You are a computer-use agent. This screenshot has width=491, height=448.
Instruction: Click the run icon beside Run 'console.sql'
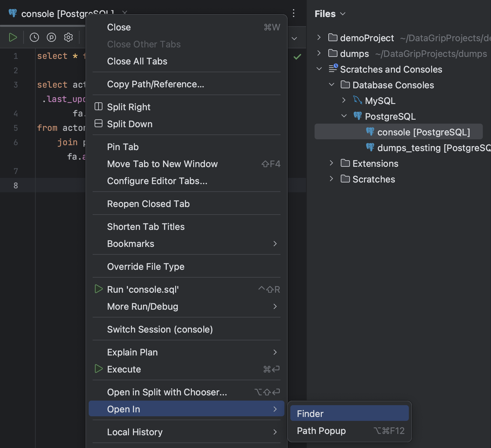pos(99,289)
